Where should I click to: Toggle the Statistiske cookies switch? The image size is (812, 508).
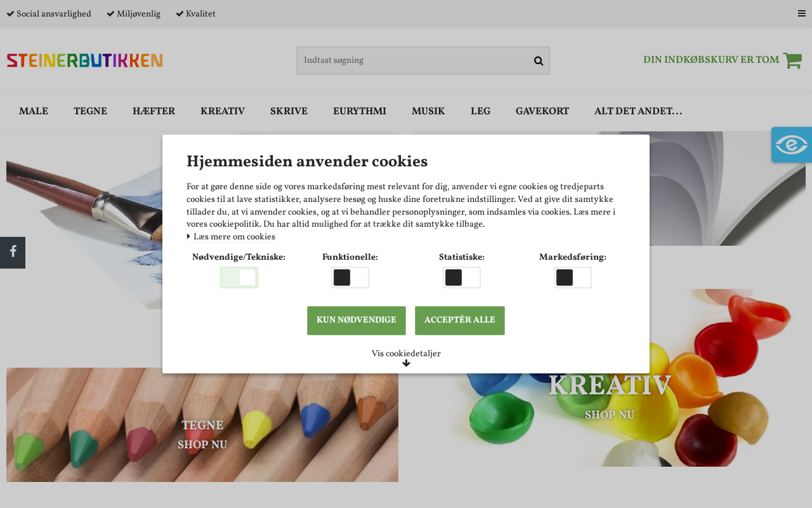click(462, 277)
